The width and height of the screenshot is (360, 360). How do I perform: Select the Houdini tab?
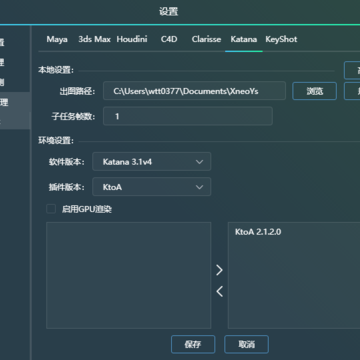pyautogui.click(x=132, y=39)
